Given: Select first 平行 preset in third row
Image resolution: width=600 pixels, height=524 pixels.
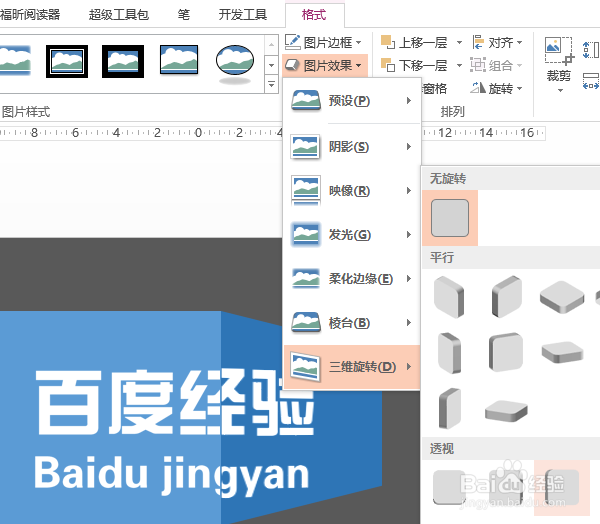Looking at the screenshot, I should (449, 409).
